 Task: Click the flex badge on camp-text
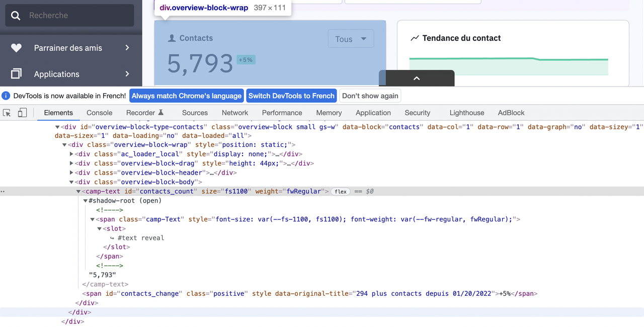point(341,191)
